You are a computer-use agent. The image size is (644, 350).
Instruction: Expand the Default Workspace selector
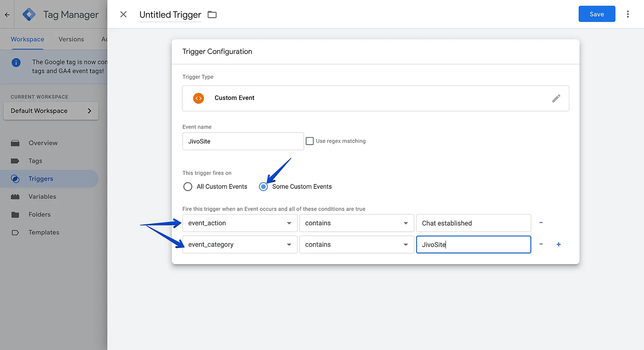tap(51, 111)
